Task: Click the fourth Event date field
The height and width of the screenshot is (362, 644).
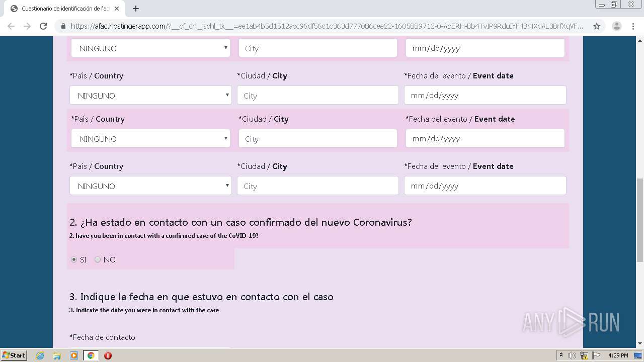Action: (485, 186)
